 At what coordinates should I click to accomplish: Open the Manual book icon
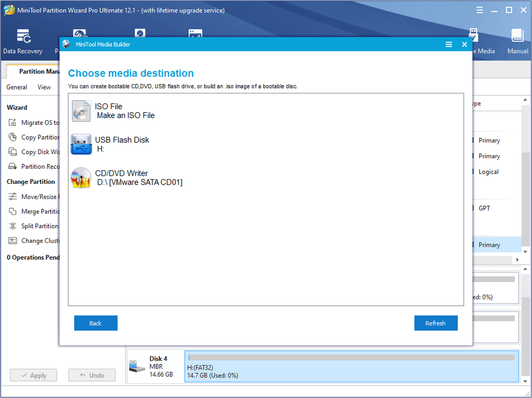517,36
